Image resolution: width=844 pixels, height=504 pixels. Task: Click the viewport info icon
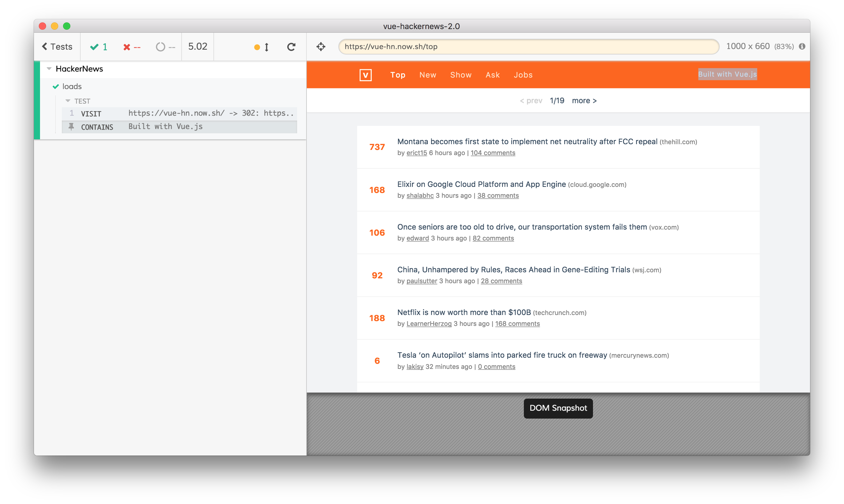point(802,47)
